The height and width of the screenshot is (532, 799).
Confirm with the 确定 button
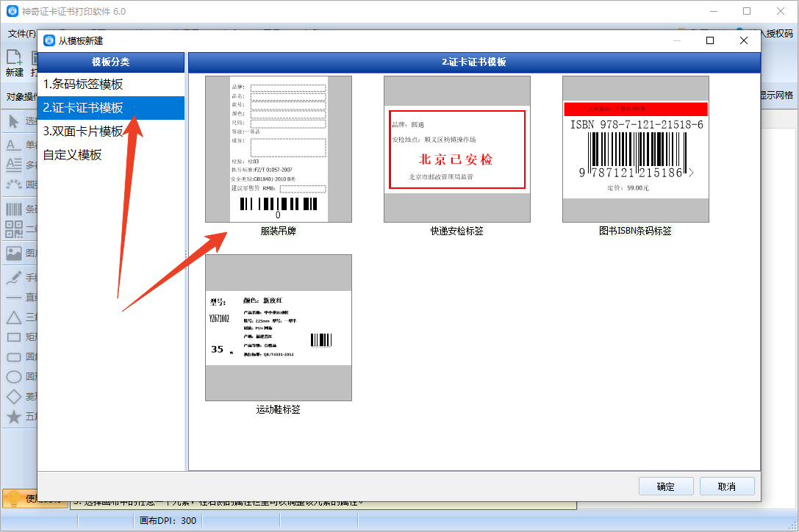[x=666, y=486]
